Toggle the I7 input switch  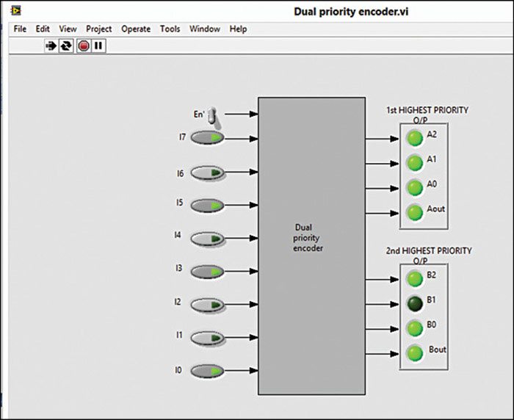coord(208,137)
